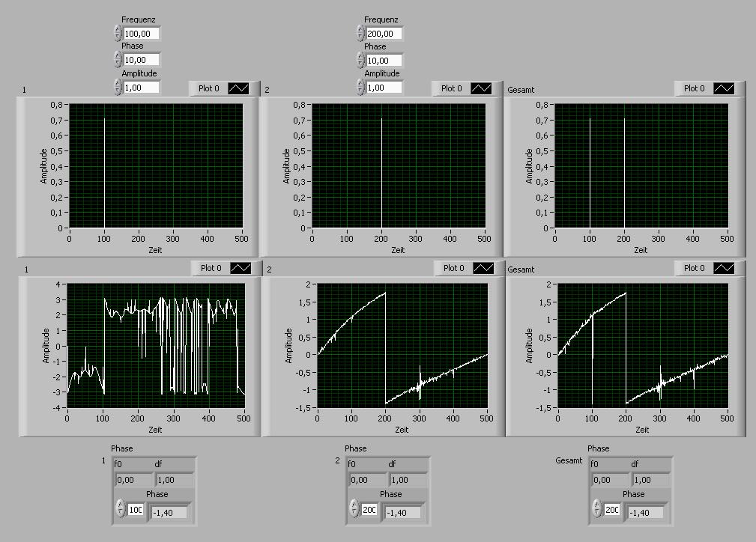Click the Plot 0 line-style icon of upper Gesamt graph
The height and width of the screenshot is (542, 756).
pyautogui.click(x=724, y=88)
